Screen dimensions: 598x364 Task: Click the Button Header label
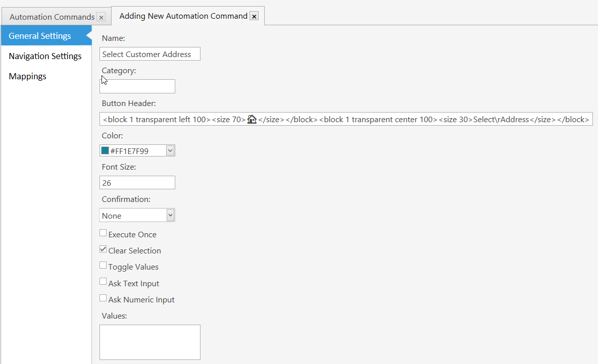[x=128, y=103]
